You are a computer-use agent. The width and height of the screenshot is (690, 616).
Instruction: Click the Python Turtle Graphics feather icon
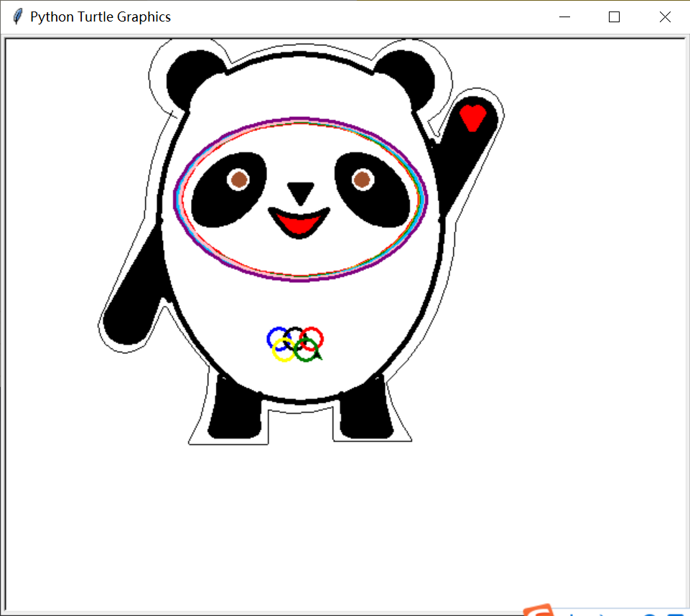[18, 17]
